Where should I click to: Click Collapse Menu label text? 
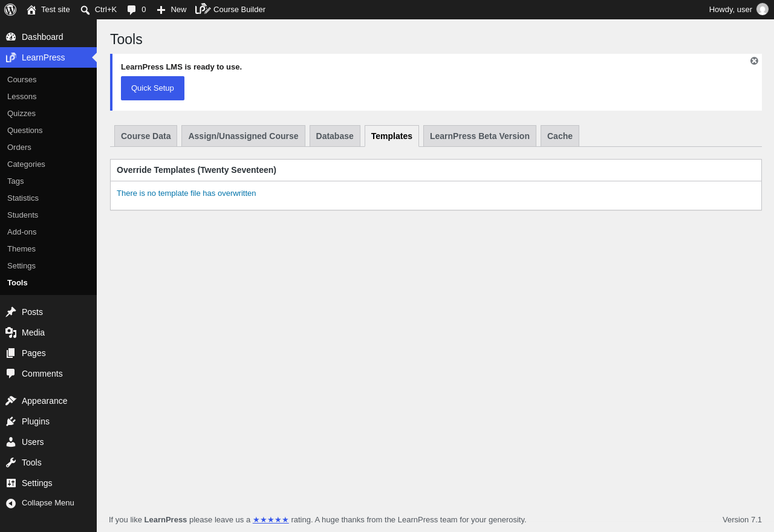(48, 503)
